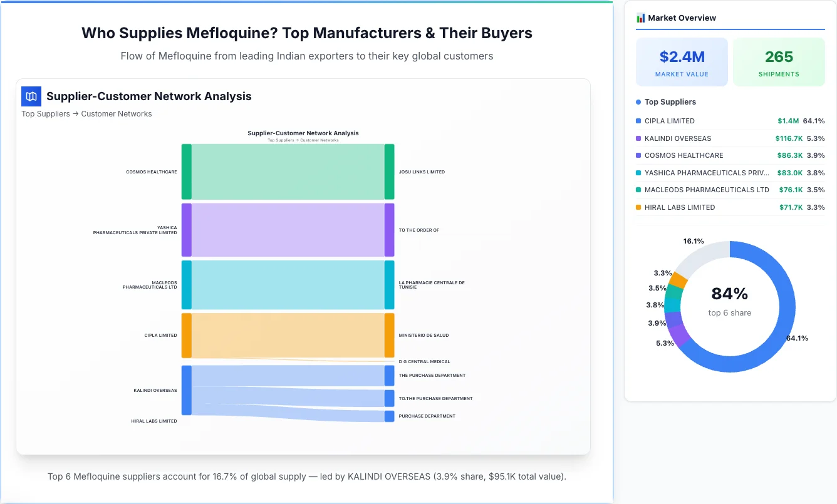This screenshot has width=837, height=504.
Task: Click the cyan marker beside YASHICA PHARMACEUTICALS PRIV
Action: point(638,172)
